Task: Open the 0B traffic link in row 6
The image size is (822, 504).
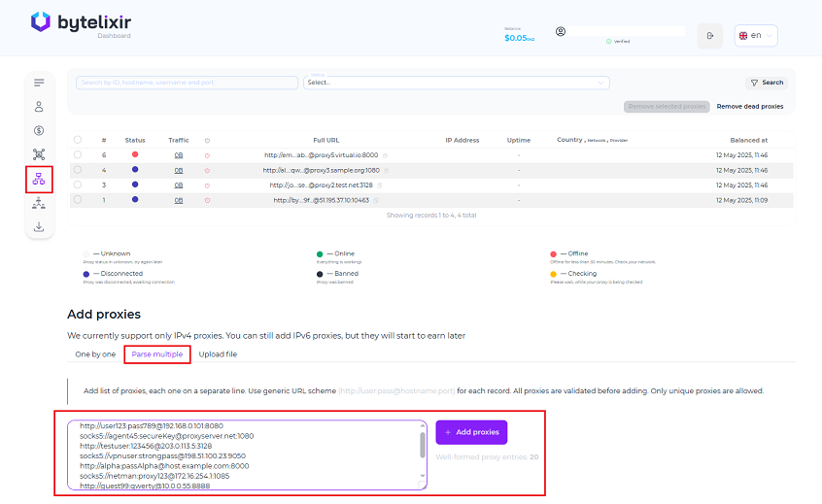Action: coord(179,155)
